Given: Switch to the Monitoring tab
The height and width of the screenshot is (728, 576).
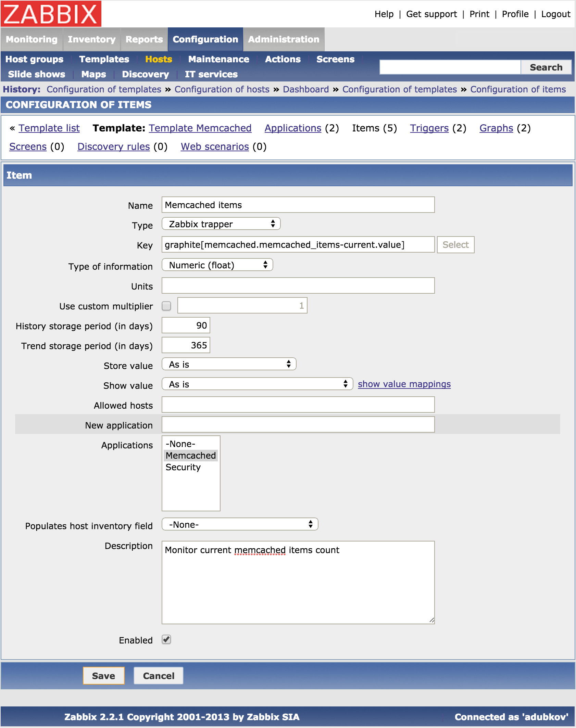Looking at the screenshot, I should (x=32, y=39).
